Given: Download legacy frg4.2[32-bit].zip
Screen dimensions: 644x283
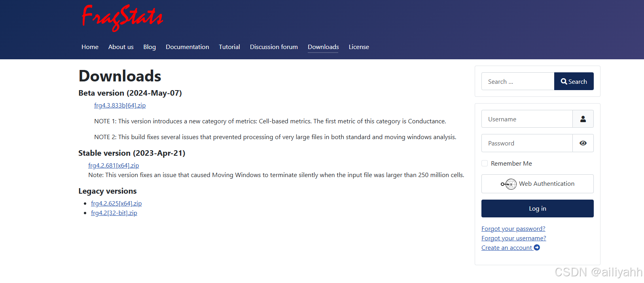Looking at the screenshot, I should (114, 213).
